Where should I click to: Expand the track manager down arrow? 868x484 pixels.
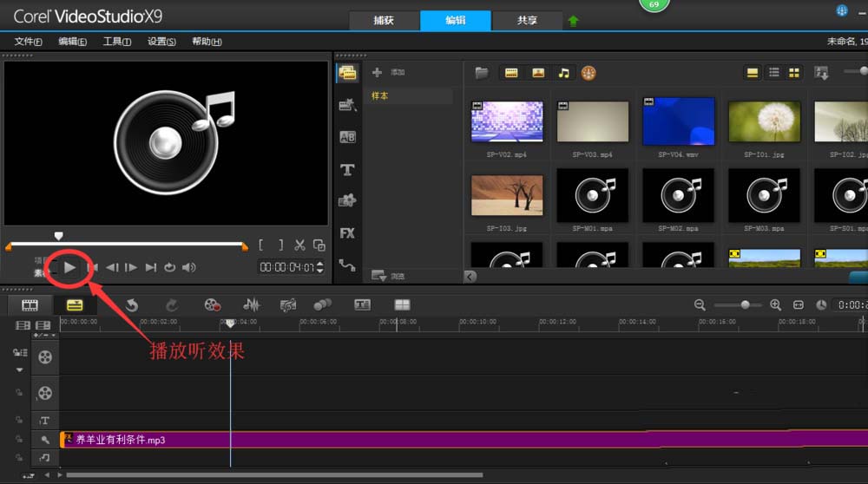19,370
